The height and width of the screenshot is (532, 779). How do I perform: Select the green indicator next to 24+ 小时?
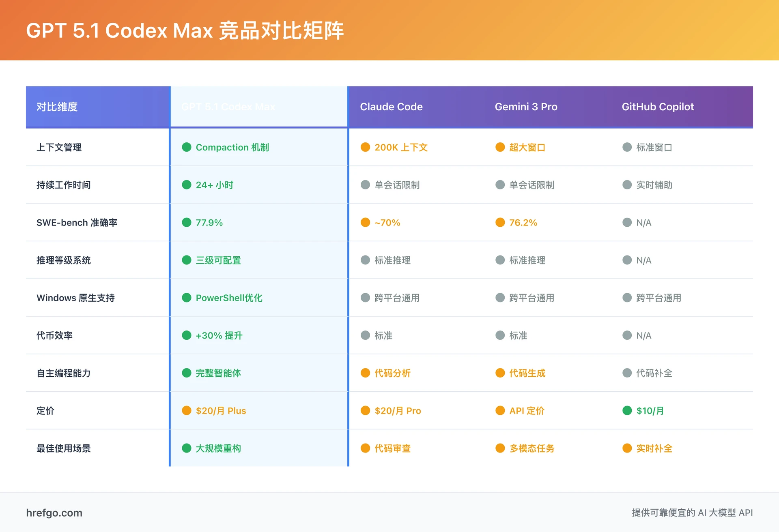click(x=186, y=185)
